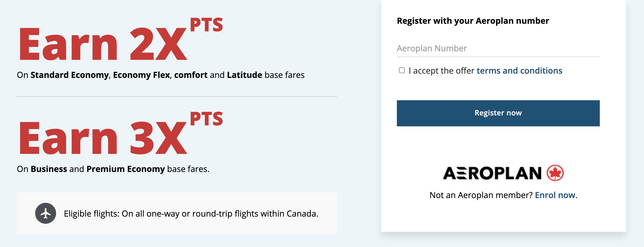Click the I accept the offer label
The height and width of the screenshot is (247, 644).
coord(441,71)
